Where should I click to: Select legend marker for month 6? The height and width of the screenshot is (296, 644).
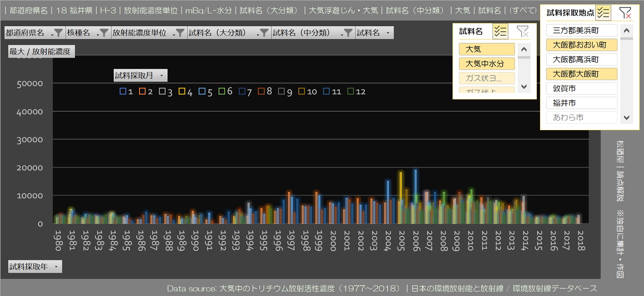[222, 92]
